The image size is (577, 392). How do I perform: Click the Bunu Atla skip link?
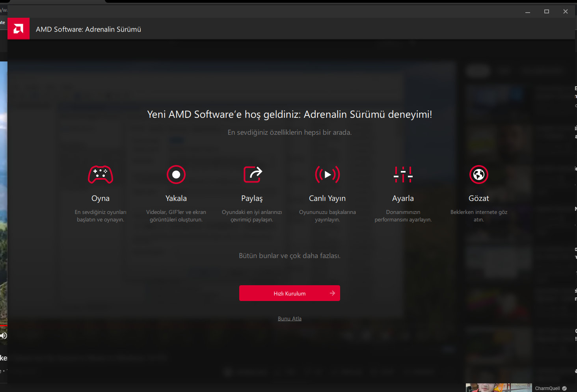(290, 319)
